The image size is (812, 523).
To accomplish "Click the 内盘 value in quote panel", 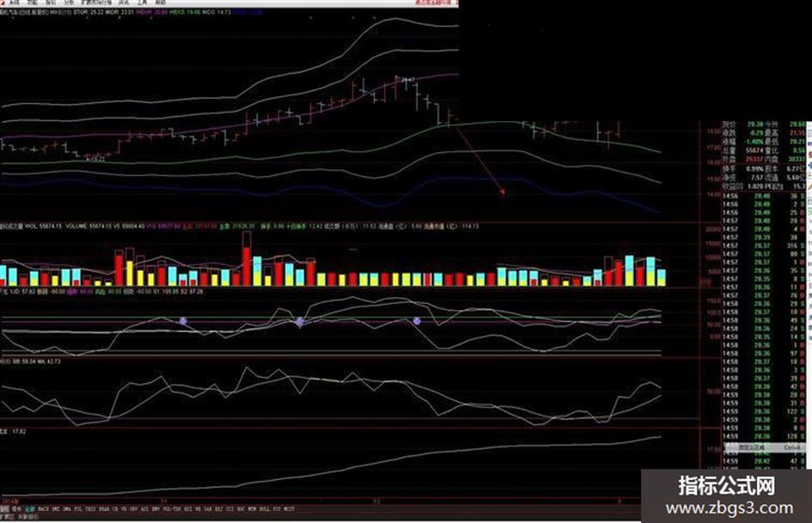I will (x=797, y=159).
